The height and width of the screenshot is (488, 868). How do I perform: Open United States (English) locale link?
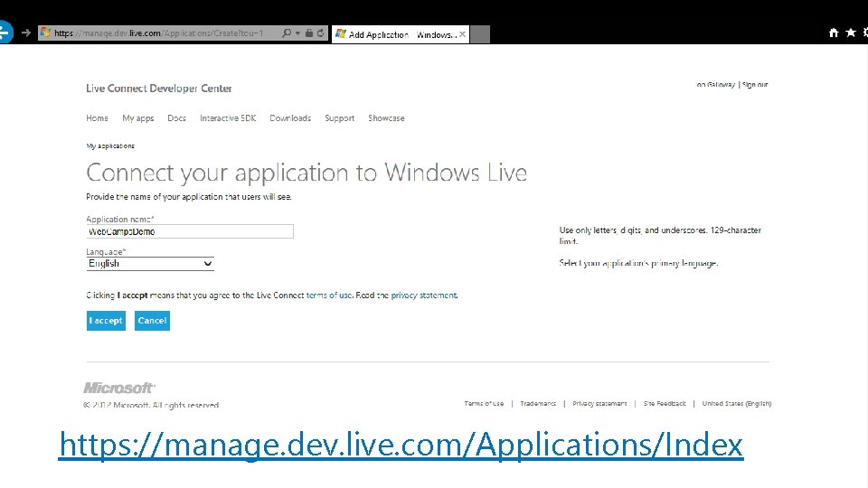coord(737,404)
